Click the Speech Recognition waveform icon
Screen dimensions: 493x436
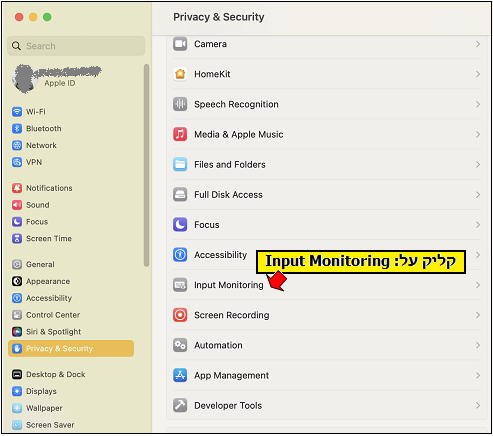point(180,104)
